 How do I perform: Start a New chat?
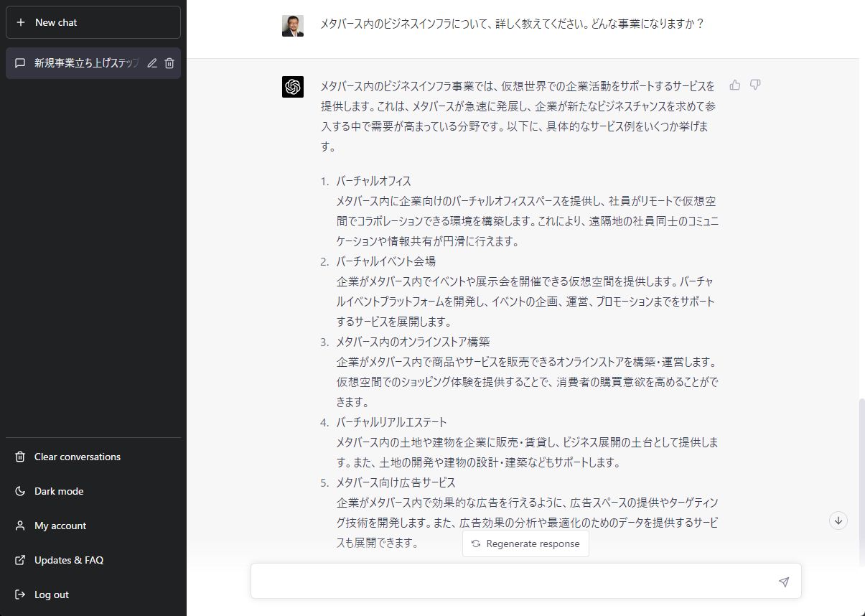(93, 22)
